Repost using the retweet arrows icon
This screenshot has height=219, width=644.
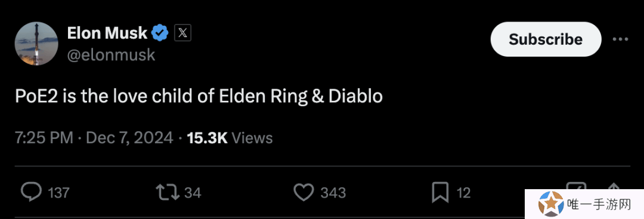click(x=168, y=192)
